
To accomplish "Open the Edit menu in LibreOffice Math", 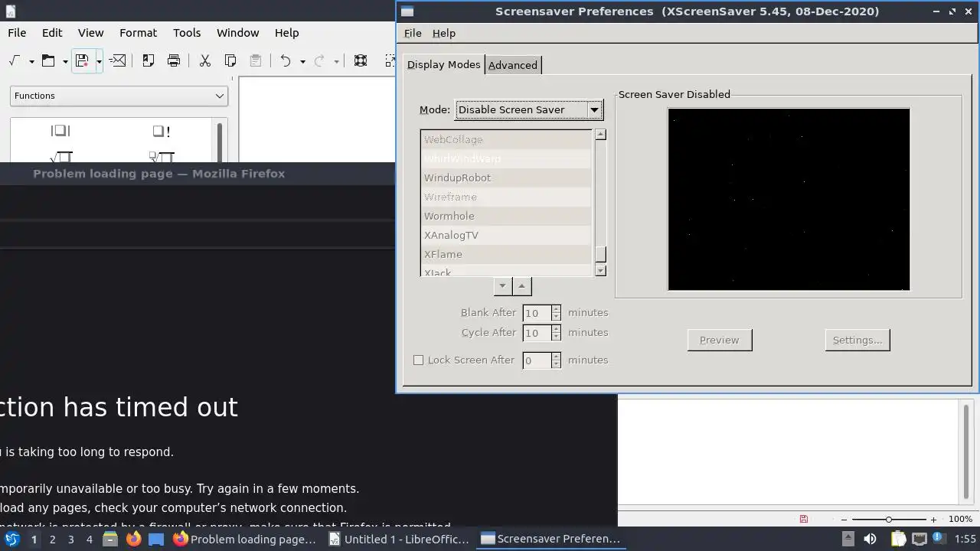I will tap(52, 33).
